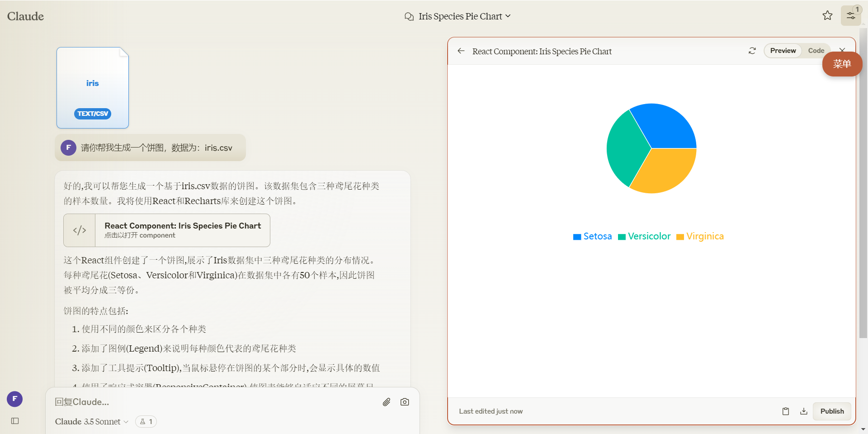Open the chat controls settings icon

(851, 16)
